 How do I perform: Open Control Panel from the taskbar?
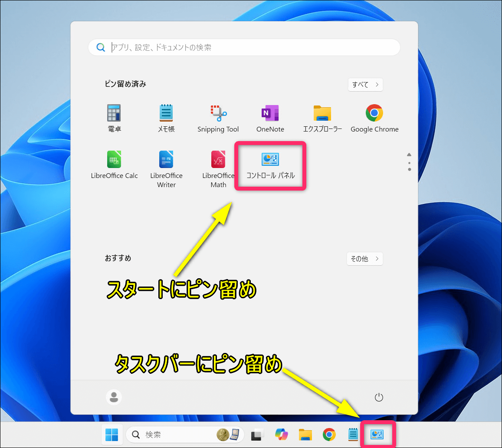click(377, 435)
